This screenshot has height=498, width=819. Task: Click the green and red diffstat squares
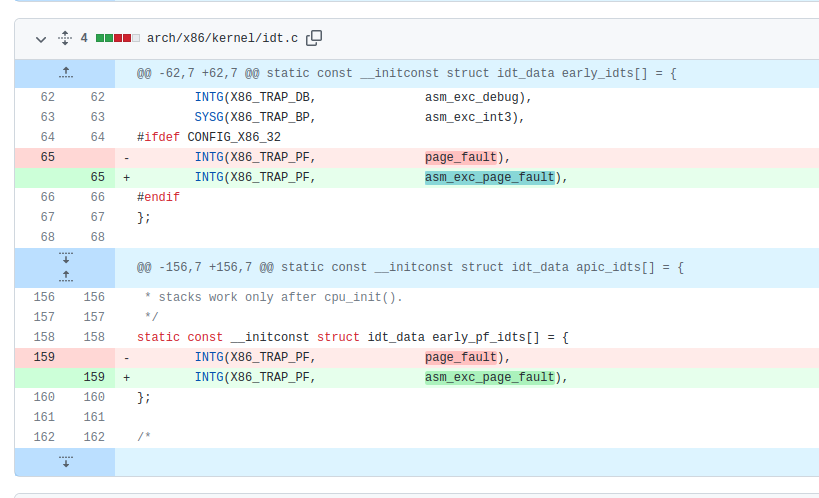point(116,39)
